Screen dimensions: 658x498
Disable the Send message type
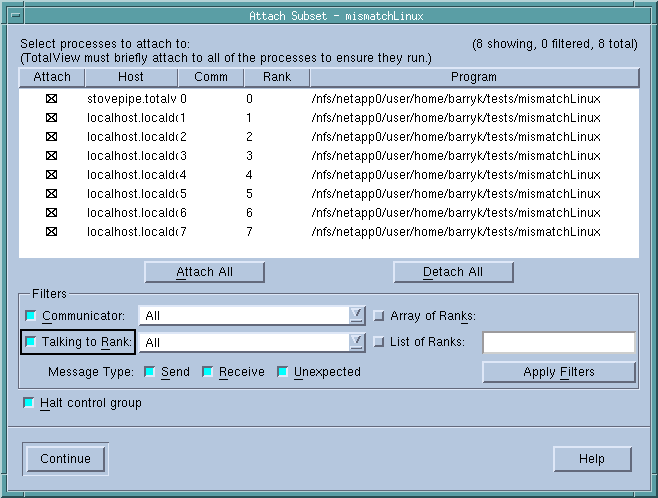pos(149,372)
